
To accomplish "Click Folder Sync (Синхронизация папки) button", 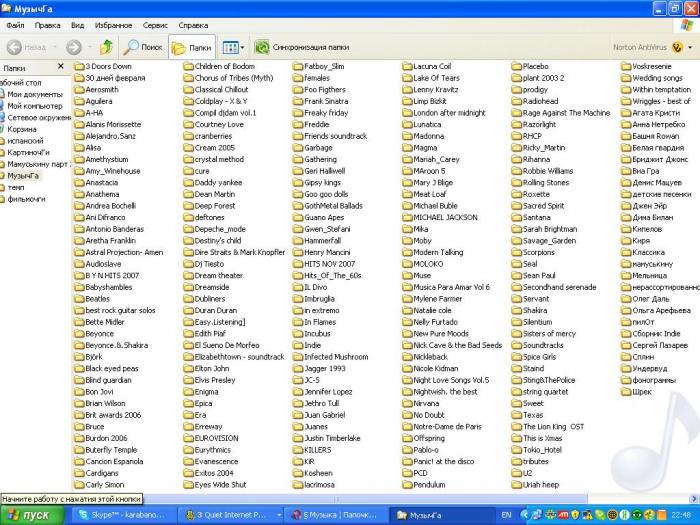I will pyautogui.click(x=302, y=47).
